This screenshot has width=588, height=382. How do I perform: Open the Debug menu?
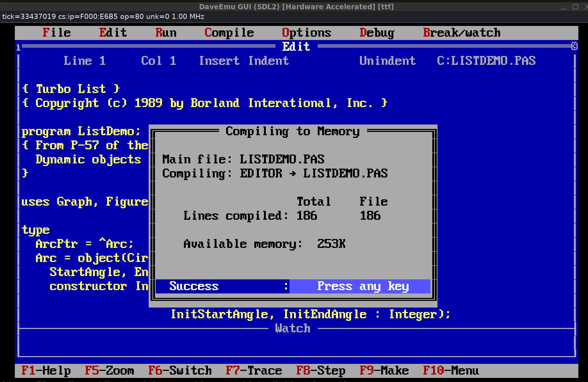[377, 33]
